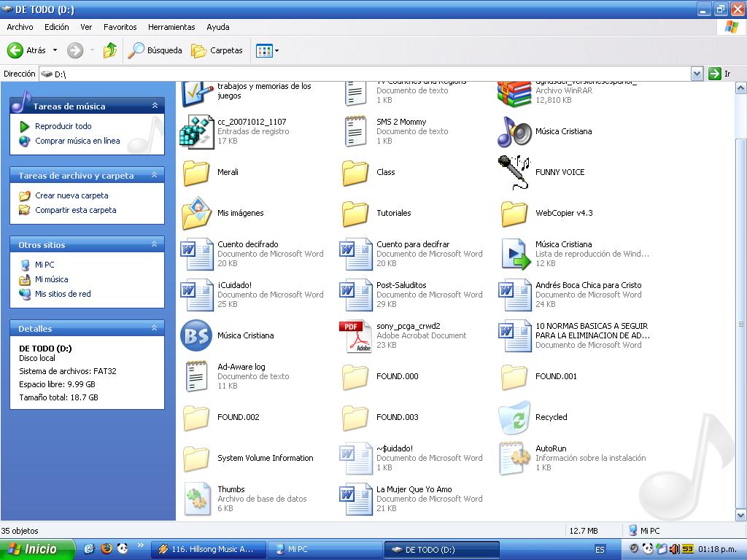747x560 pixels.
Task: Select the Post-Saluditos Word document icon
Action: click(355, 295)
